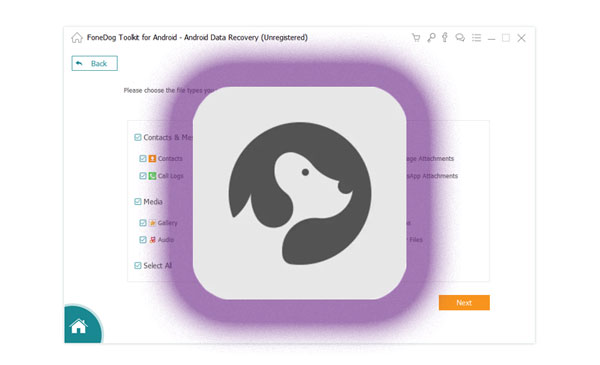Uncheck the Call Logs checkbox
Image resolution: width=600 pixels, height=365 pixels.
143,176
